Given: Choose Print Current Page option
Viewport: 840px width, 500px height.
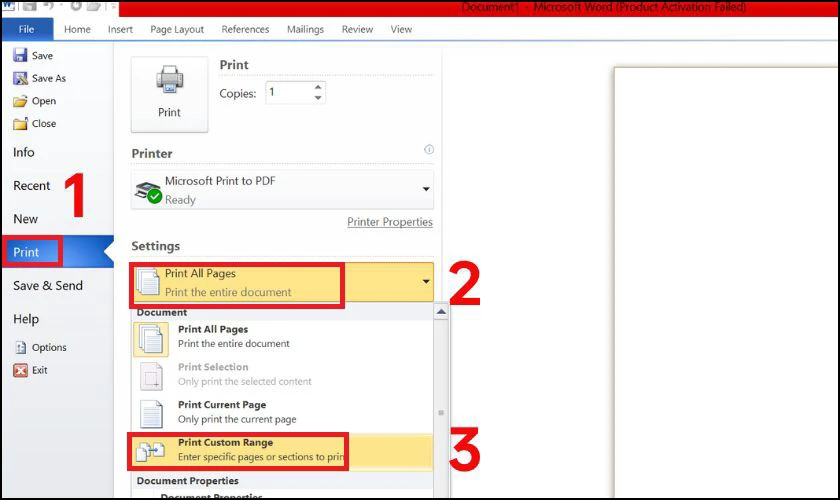Looking at the screenshot, I should coord(282,414).
